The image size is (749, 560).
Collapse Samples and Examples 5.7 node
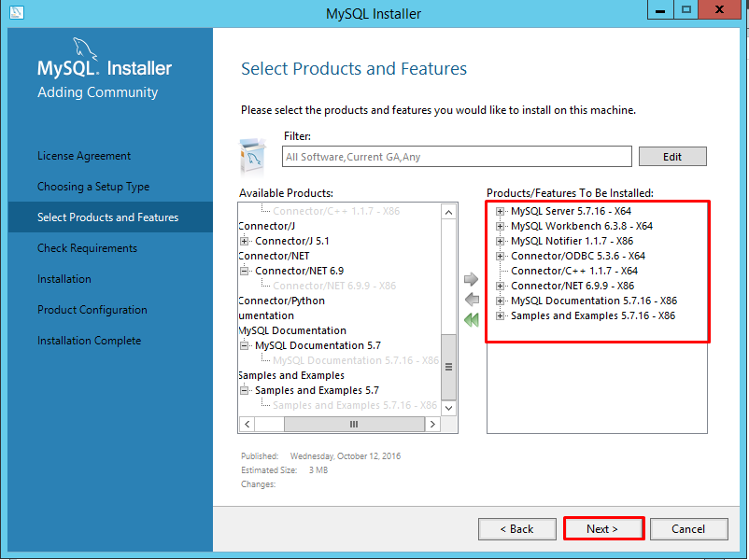point(244,390)
